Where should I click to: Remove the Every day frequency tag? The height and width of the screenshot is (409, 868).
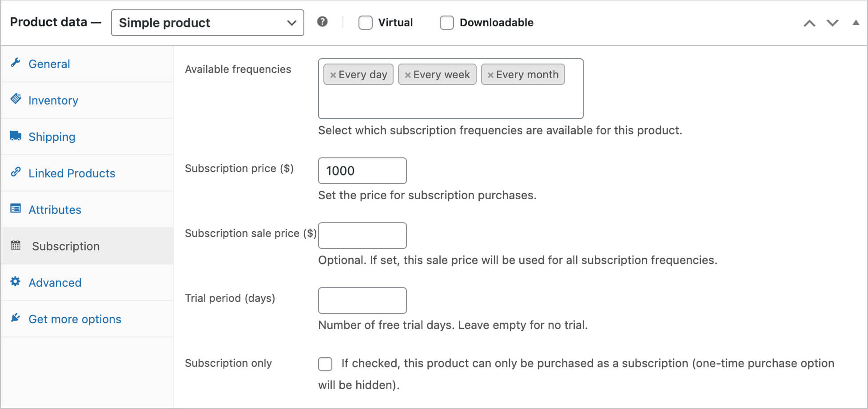pyautogui.click(x=333, y=75)
